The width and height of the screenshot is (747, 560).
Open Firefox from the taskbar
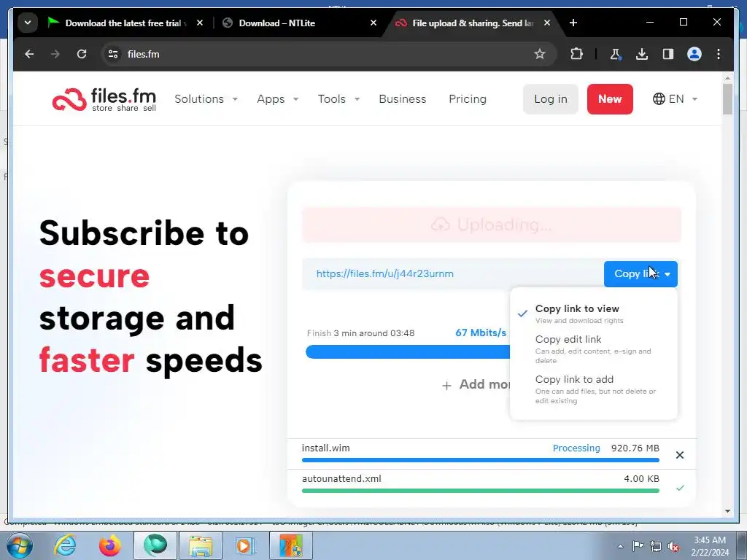pyautogui.click(x=109, y=545)
